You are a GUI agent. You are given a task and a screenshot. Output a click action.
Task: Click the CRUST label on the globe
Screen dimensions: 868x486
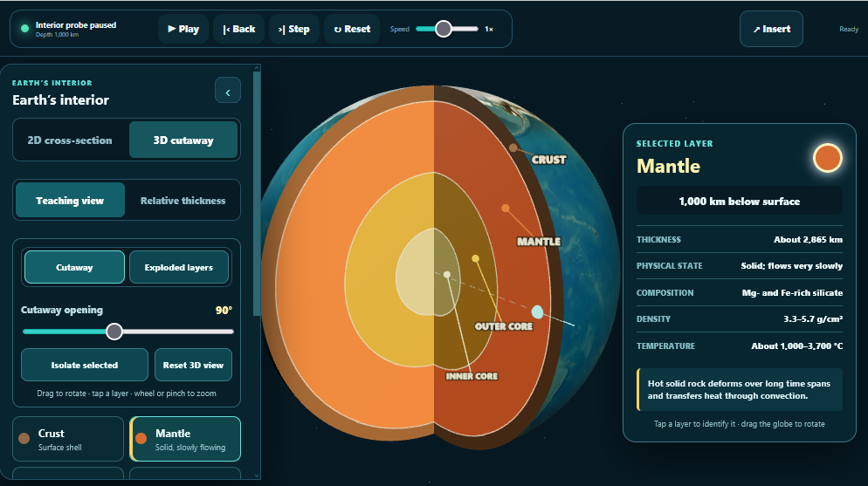tap(548, 160)
